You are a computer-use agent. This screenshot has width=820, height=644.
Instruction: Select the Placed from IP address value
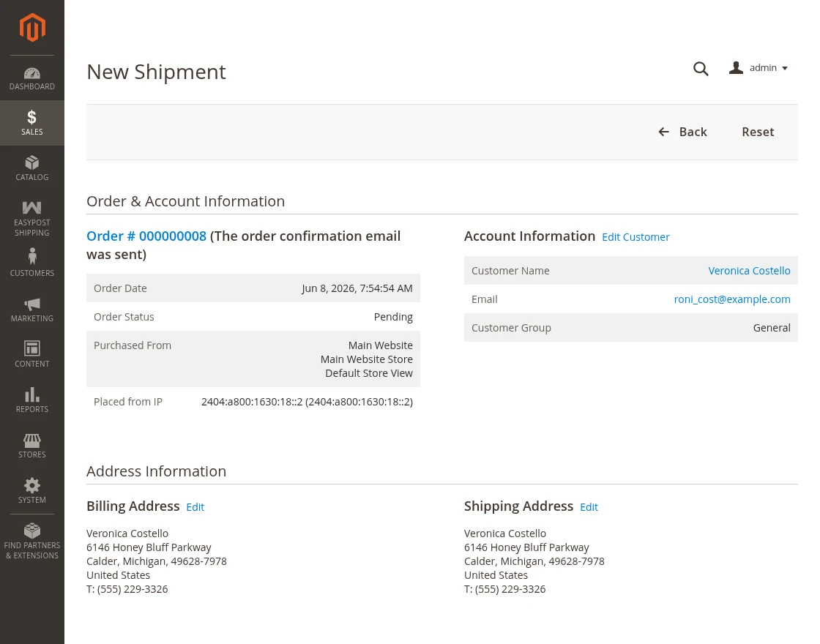307,402
